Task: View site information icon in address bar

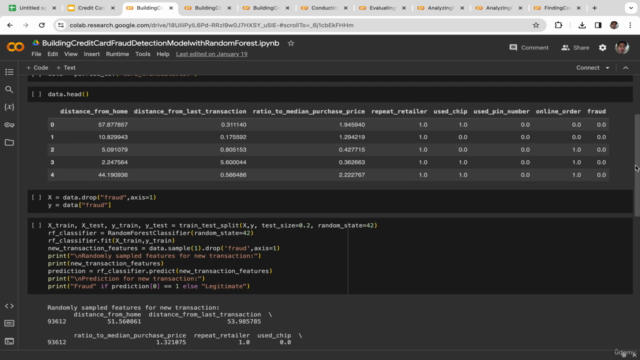Action: [x=61, y=25]
